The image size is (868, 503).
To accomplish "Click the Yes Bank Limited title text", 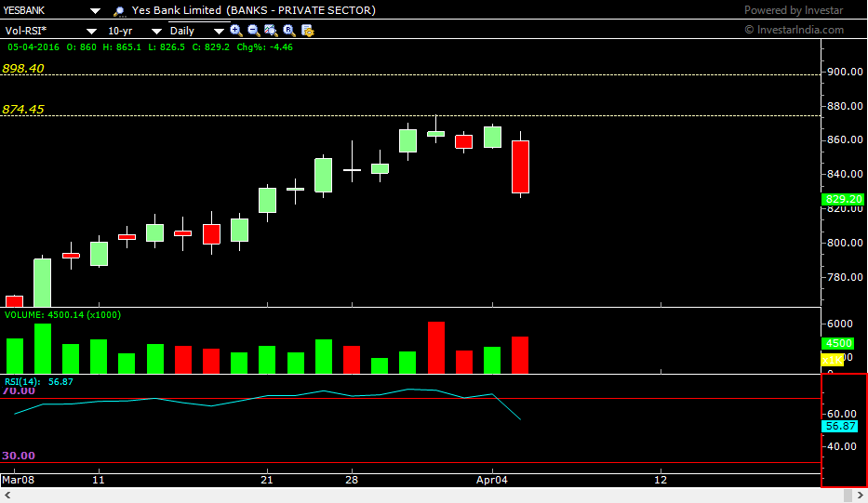I will pos(177,10).
